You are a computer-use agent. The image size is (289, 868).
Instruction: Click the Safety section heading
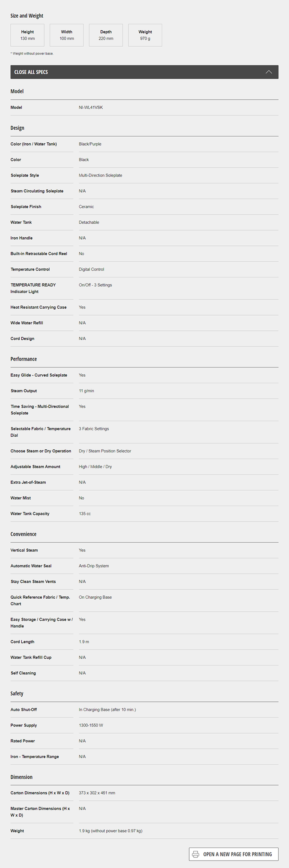17,694
